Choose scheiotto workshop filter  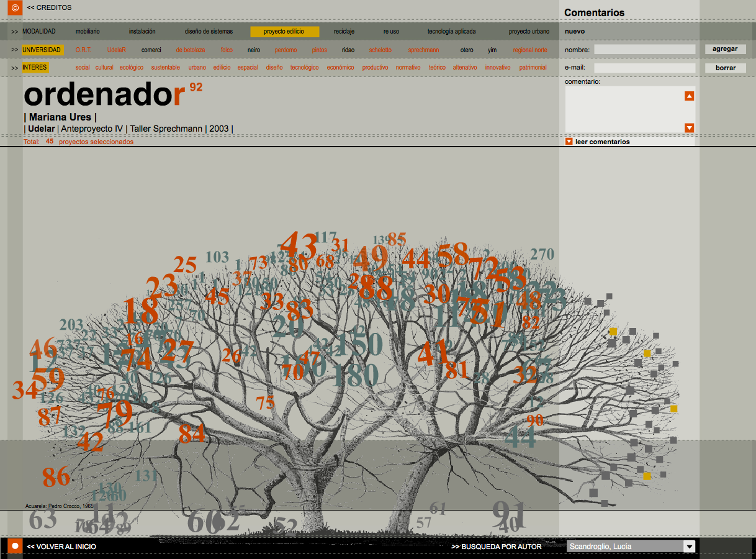tap(380, 50)
